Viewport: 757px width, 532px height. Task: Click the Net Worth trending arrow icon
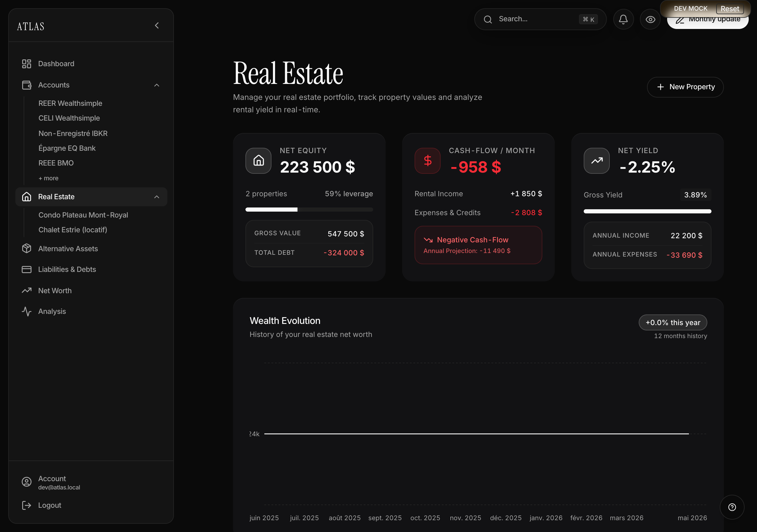coord(26,291)
